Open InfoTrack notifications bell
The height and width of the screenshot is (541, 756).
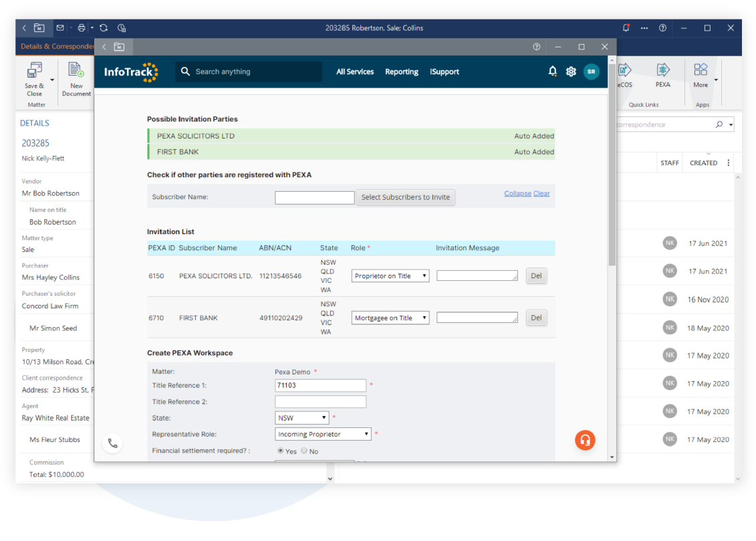pos(553,72)
